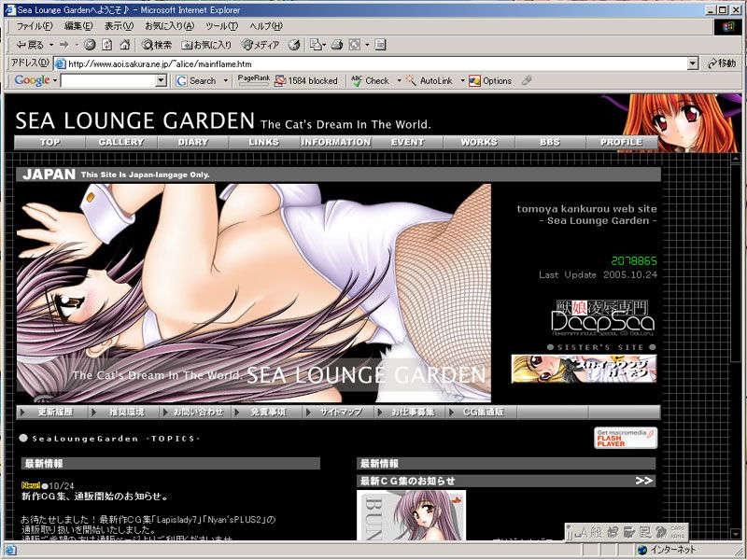Open the 表示(V) menu

point(119,26)
